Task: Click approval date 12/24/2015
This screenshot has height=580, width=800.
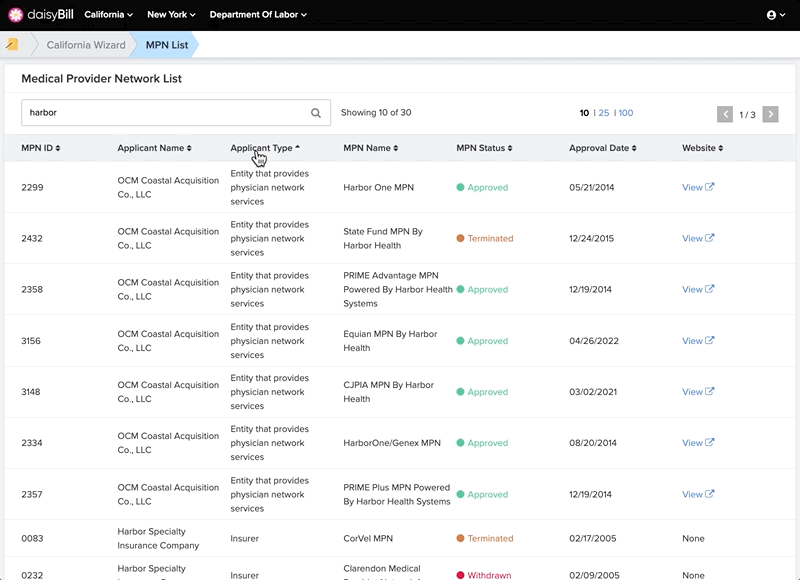Action: [x=592, y=238]
